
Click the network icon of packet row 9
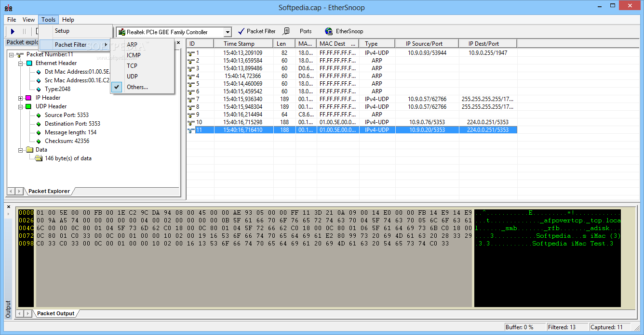(191, 115)
